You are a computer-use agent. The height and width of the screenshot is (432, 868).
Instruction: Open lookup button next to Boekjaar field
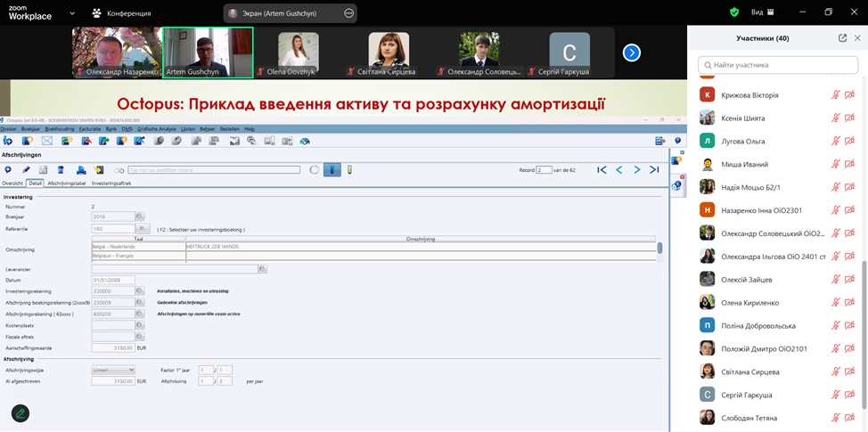tap(140, 216)
